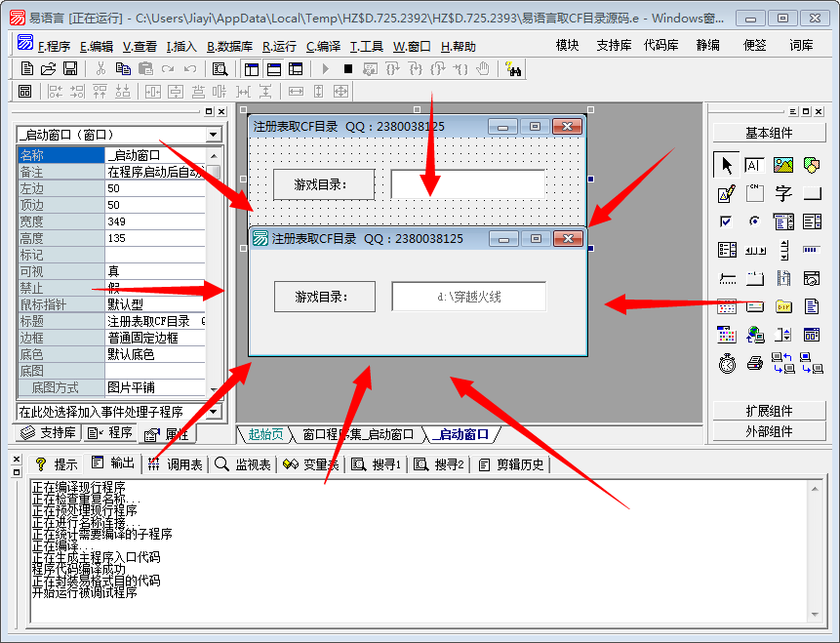Select the timer clock component
This screenshot has width=840, height=643.
[x=727, y=363]
